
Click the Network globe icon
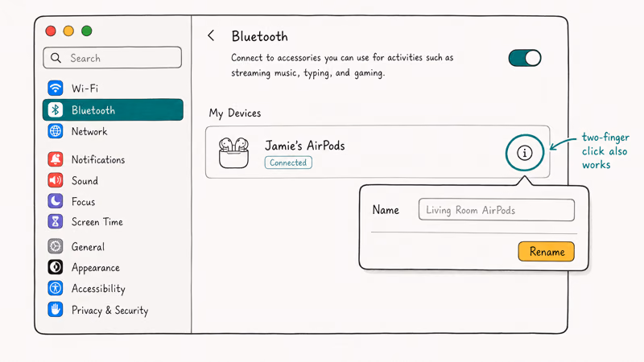pos(56,131)
